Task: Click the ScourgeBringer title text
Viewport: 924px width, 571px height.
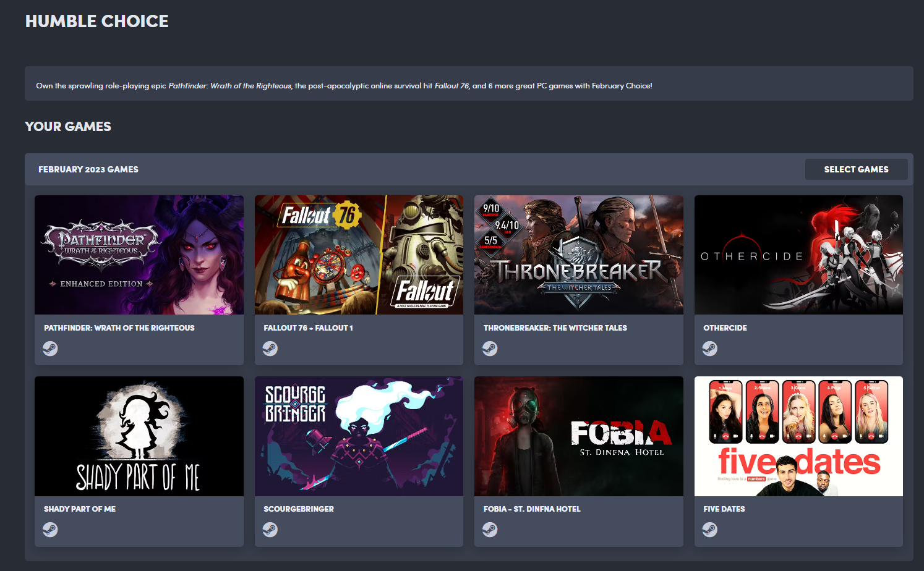Action: pos(299,509)
